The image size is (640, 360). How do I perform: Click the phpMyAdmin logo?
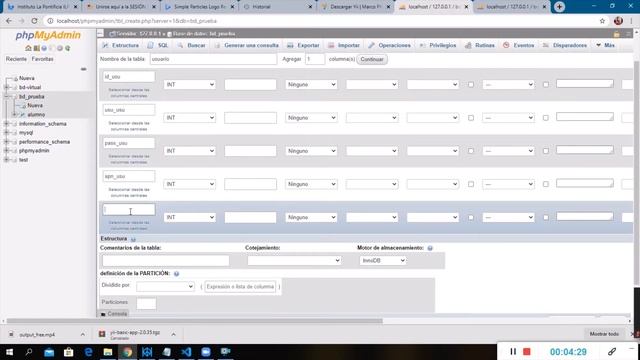click(x=48, y=36)
